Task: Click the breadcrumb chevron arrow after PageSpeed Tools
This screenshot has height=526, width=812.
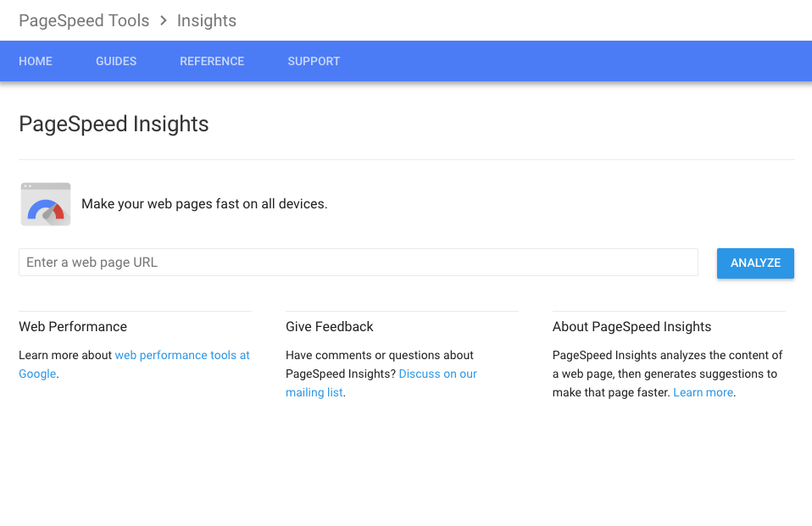Action: (163, 20)
